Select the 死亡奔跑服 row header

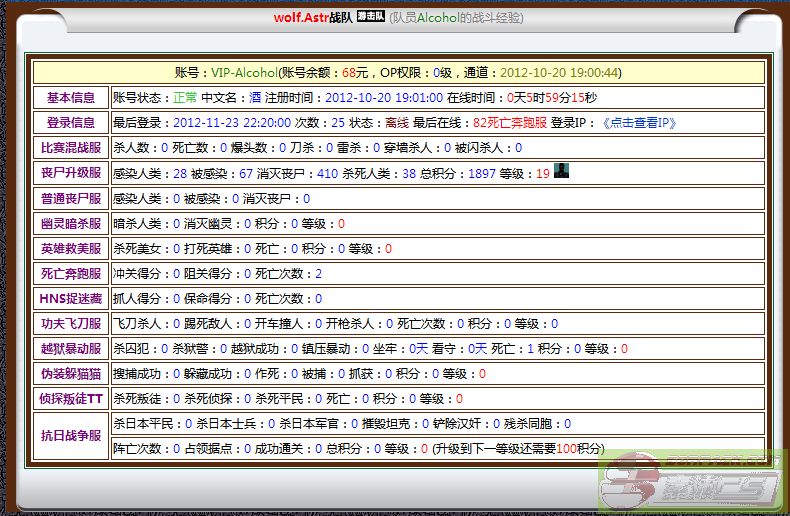point(71,274)
